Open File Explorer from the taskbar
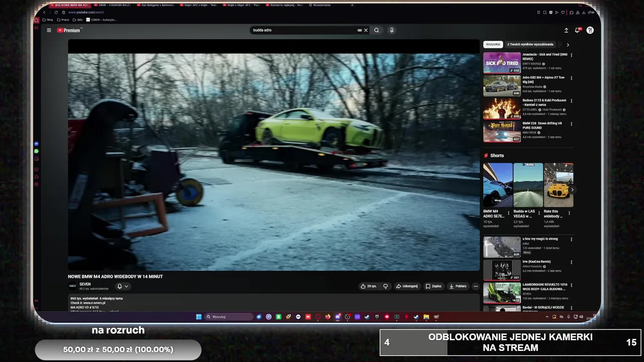This screenshot has width=644, height=362. (426, 317)
